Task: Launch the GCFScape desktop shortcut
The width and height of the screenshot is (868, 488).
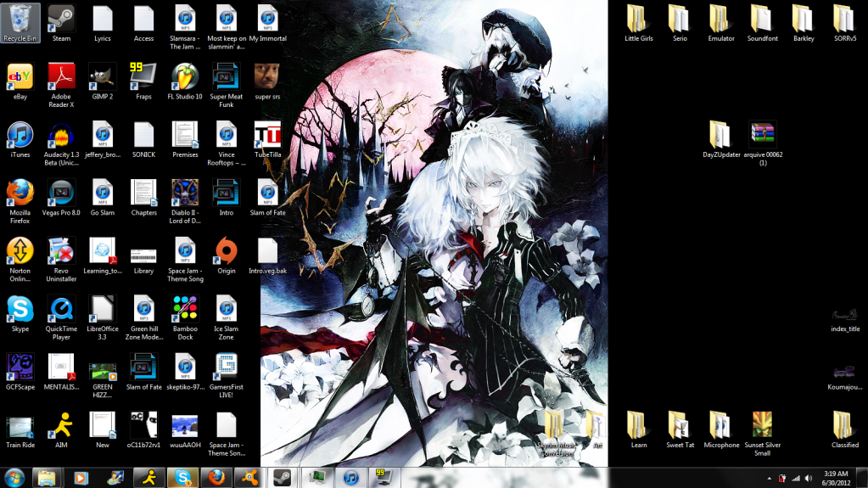Action: [20, 372]
